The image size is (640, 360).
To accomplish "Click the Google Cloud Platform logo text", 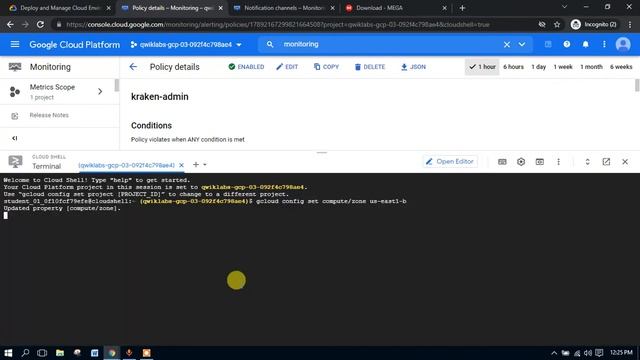I will coord(75,44).
